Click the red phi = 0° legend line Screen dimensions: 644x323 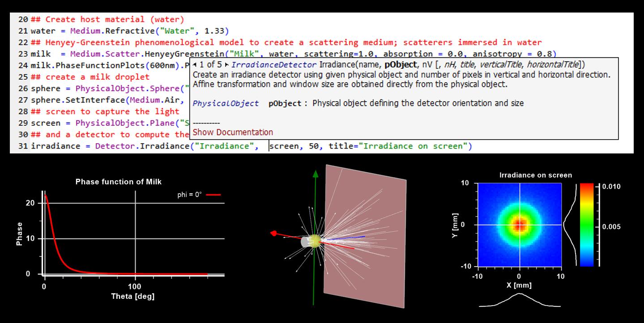coord(213,195)
